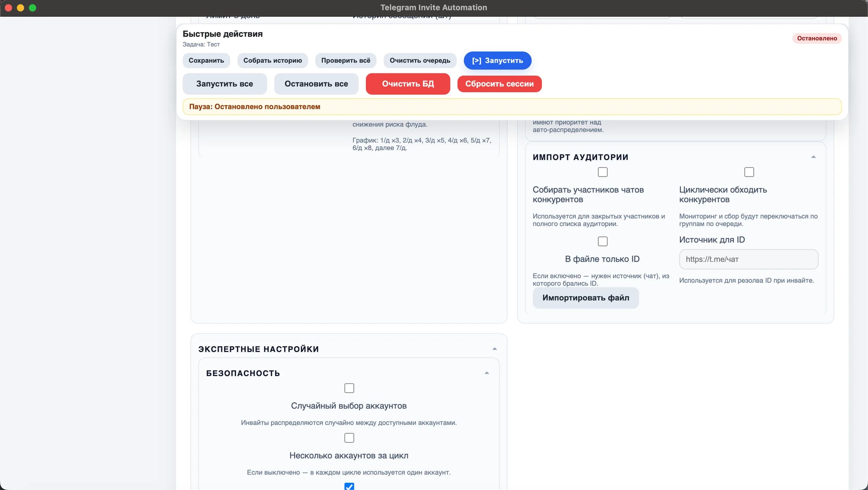Focus the Источник для ID input field
The width and height of the screenshot is (868, 490).
pyautogui.click(x=749, y=259)
